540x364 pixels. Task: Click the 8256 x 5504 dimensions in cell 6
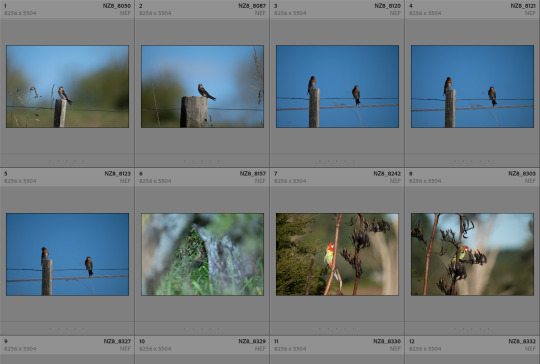(155, 181)
